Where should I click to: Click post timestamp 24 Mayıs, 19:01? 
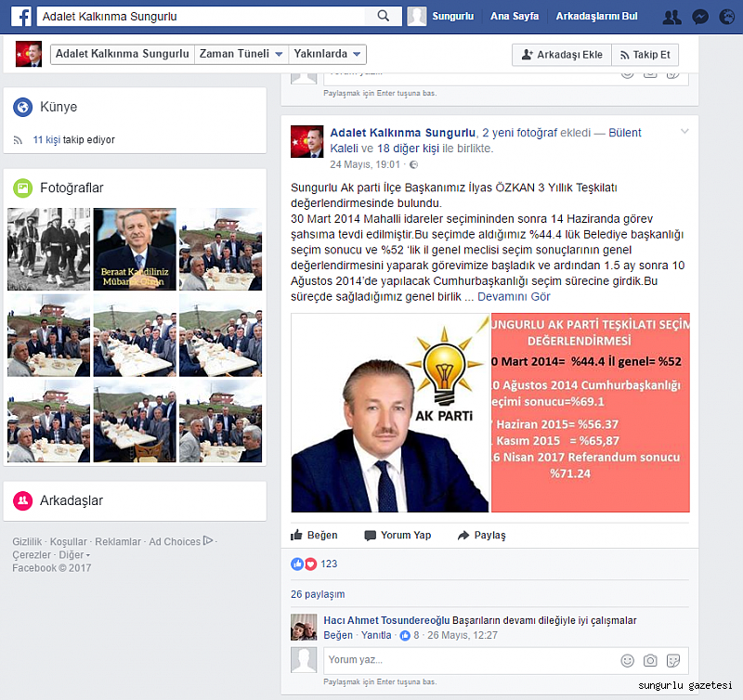pyautogui.click(x=365, y=165)
